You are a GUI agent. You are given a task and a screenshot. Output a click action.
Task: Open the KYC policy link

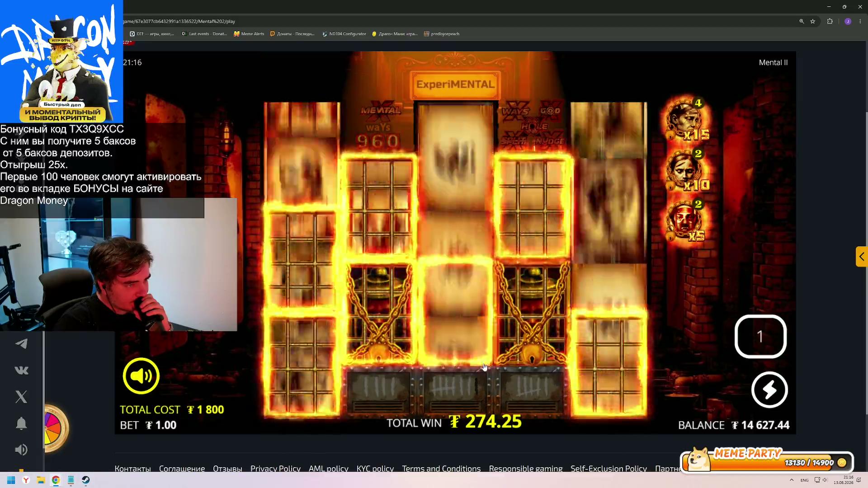[375, 469]
